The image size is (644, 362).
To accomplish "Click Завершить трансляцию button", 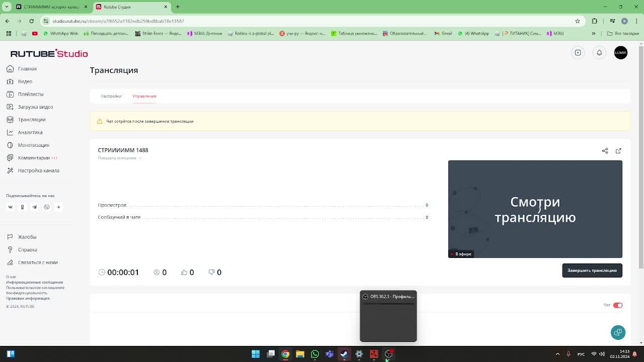I will (x=592, y=270).
